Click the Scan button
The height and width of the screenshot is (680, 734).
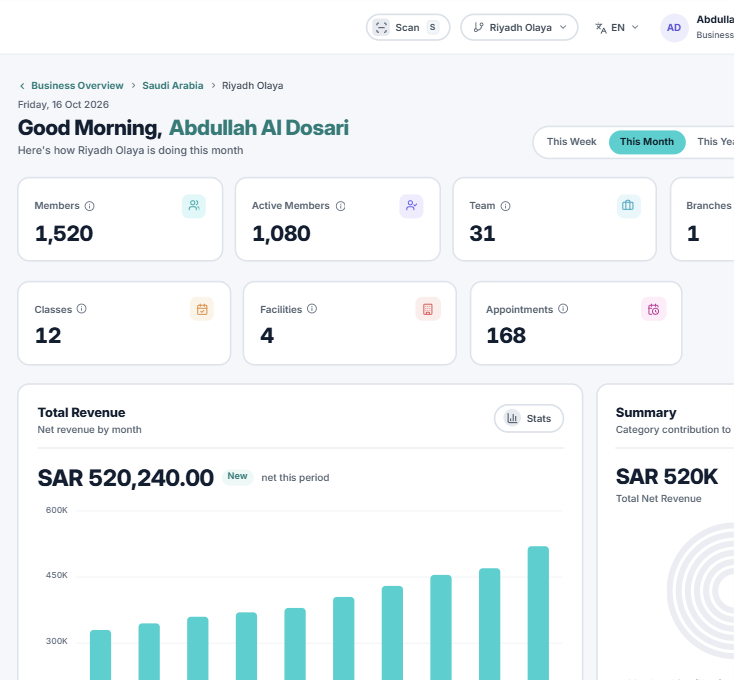click(x=408, y=28)
